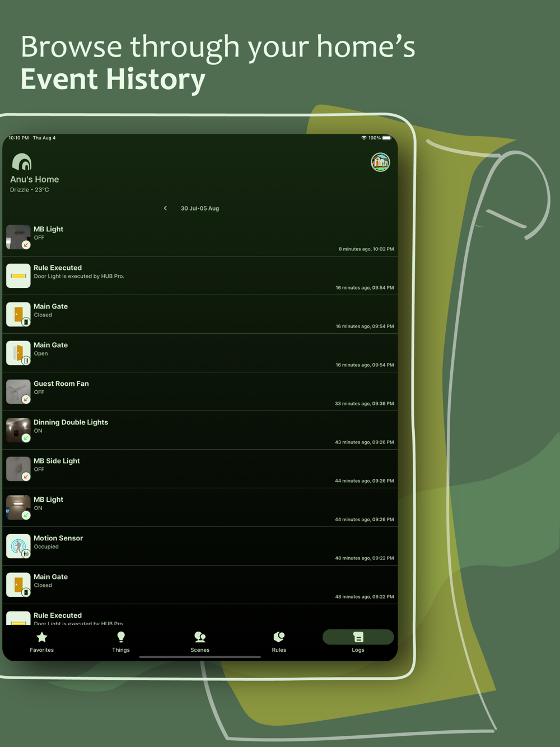Click '48 minutes ago, 09:22 PM' Motion Sensor timestamp
The height and width of the screenshot is (747, 560).
coord(365,558)
